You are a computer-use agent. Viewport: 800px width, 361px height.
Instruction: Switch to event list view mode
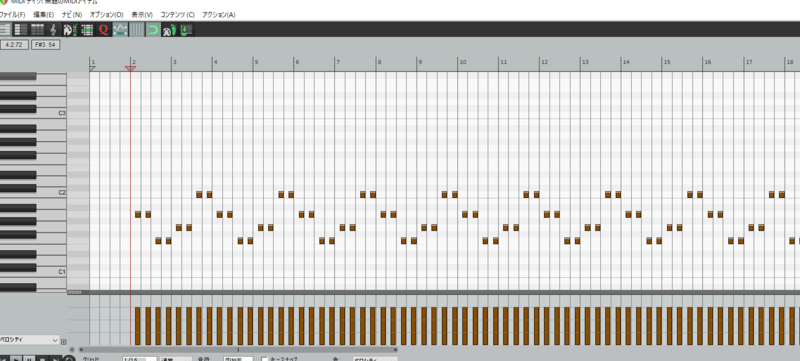click(x=38, y=30)
